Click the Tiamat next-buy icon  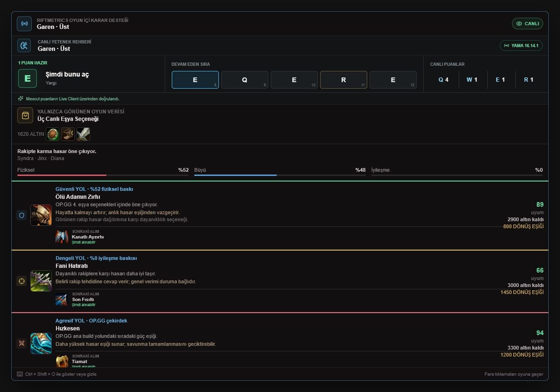point(62,362)
